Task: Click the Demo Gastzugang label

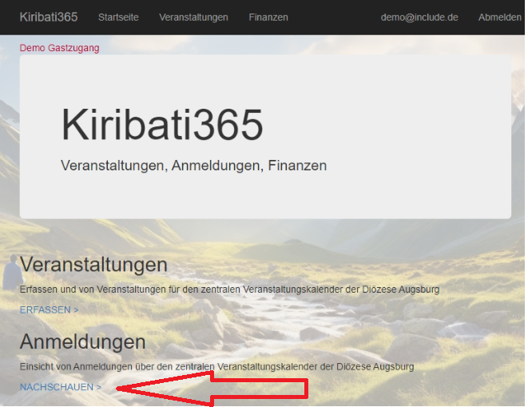Action: (x=59, y=48)
